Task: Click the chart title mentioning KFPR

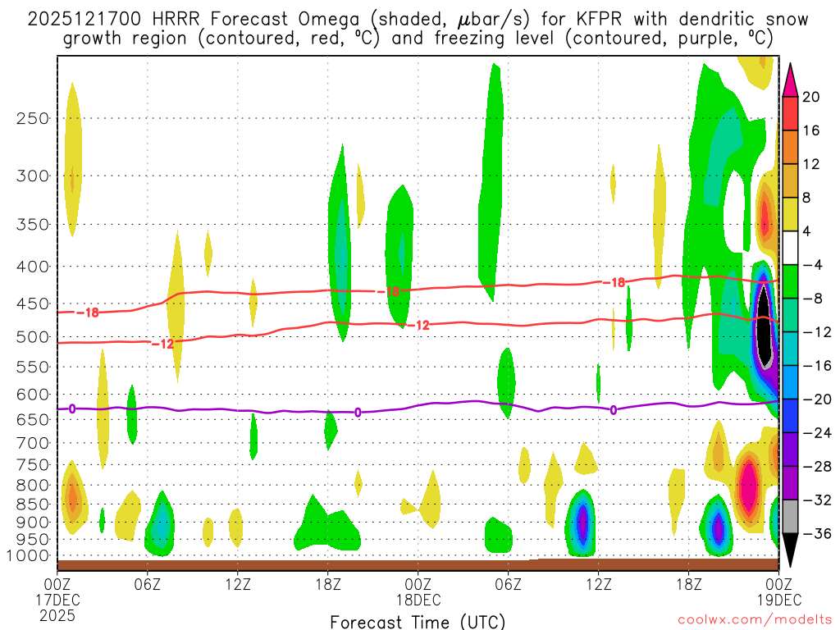Action: 418,28
